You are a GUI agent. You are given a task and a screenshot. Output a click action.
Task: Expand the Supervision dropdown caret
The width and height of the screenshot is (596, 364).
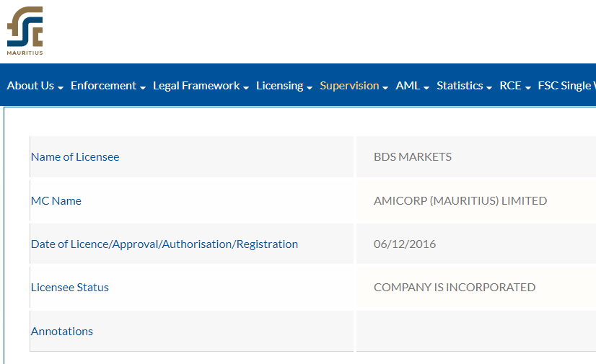[385, 88]
